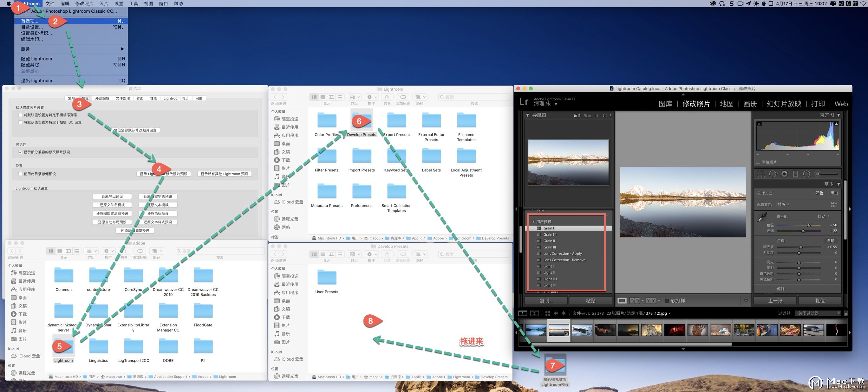Toggle shadow clipping indicator in histogram

pyautogui.click(x=759, y=124)
